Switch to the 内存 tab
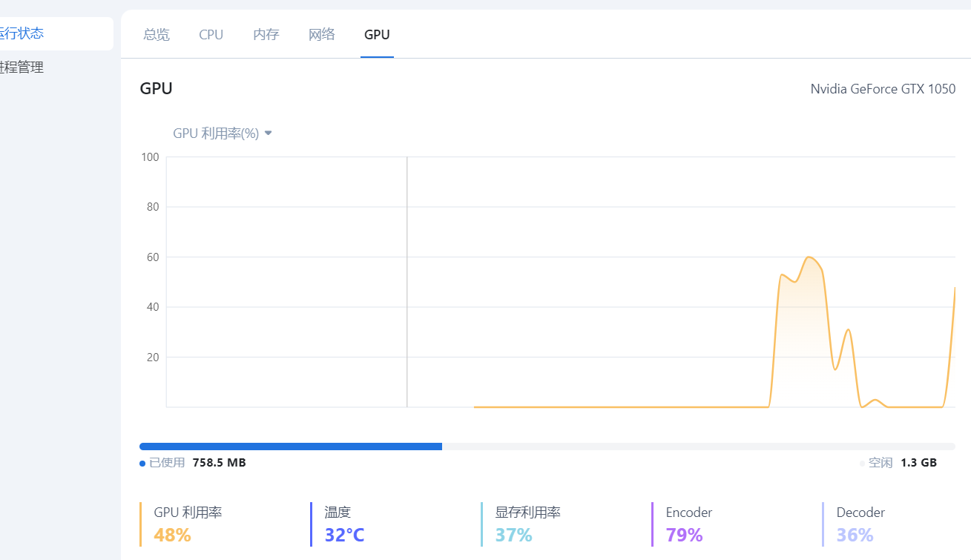Screen dimensions: 971x560 [266, 34]
